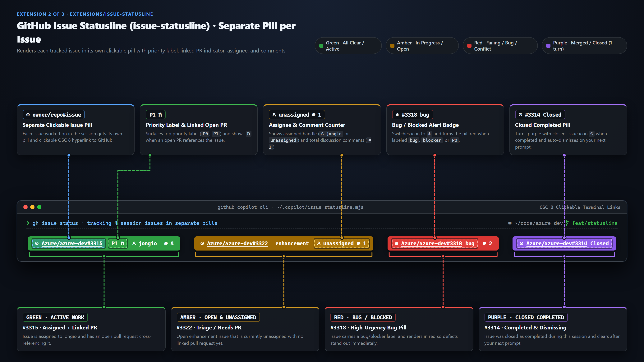Click the bug icon in the red #3318 pill
Screen dimensions: 644x362
click(x=396, y=243)
